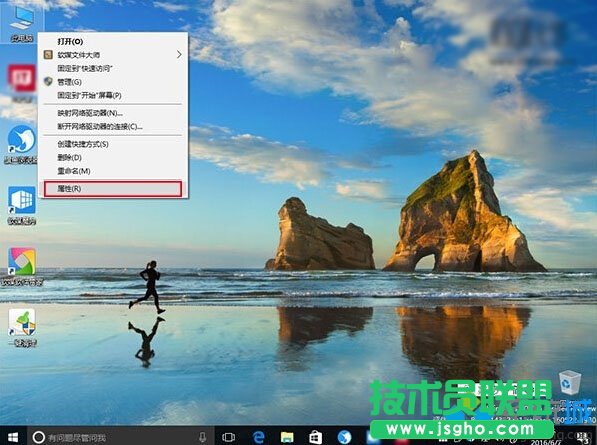Select the colorful square desktop shortcut
Viewport: 597px width, 445px height.
pos(22,266)
